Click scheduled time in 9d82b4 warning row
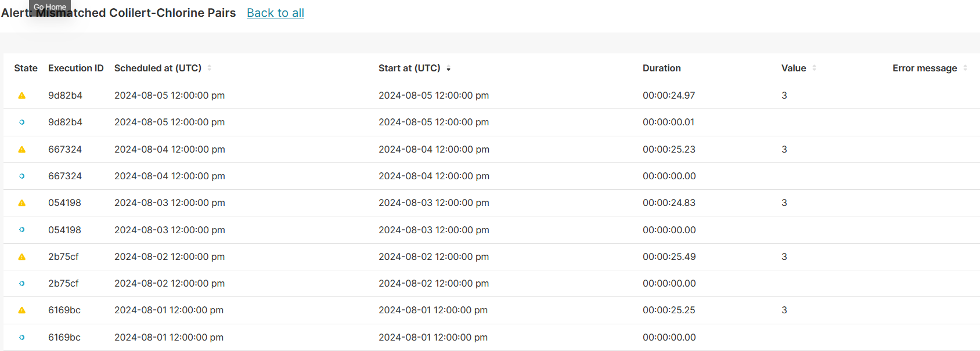980x351 pixels. click(x=170, y=95)
